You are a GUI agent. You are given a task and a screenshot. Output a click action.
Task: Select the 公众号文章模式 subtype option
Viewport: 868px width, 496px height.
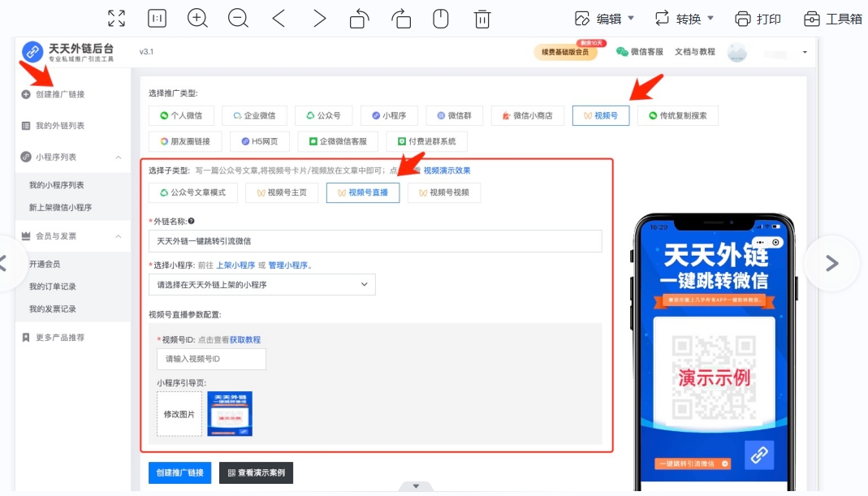[193, 192]
